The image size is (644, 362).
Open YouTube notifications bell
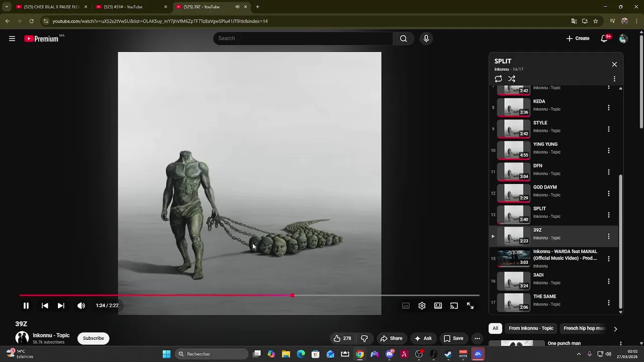click(x=605, y=38)
